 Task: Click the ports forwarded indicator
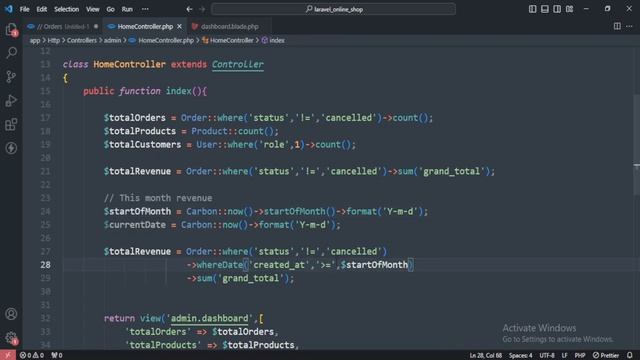[x=57, y=355]
